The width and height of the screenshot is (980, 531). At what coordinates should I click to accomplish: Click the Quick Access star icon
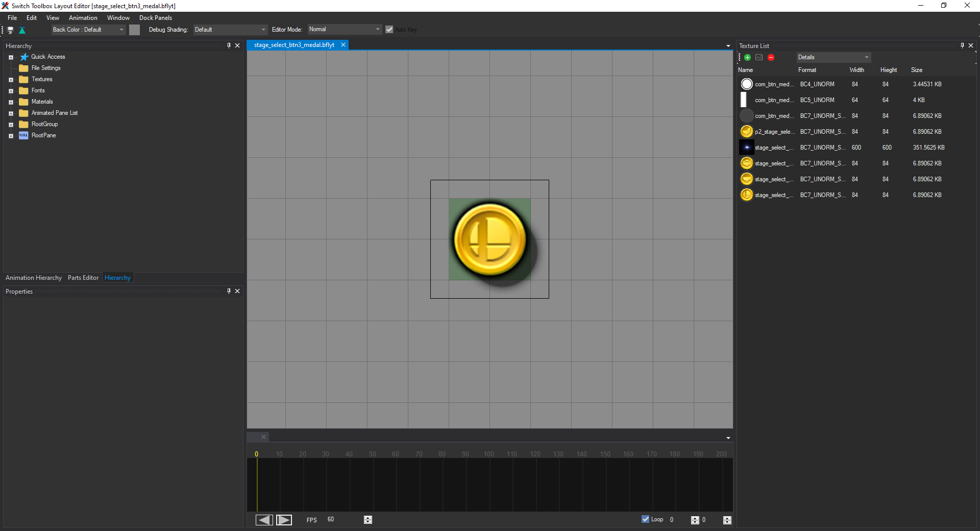click(24, 57)
